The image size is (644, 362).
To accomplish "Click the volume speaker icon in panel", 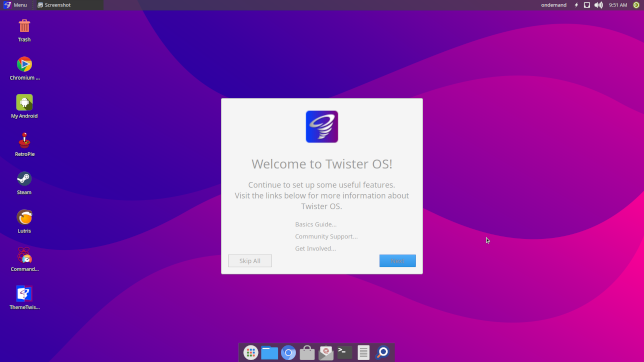I will (x=599, y=5).
